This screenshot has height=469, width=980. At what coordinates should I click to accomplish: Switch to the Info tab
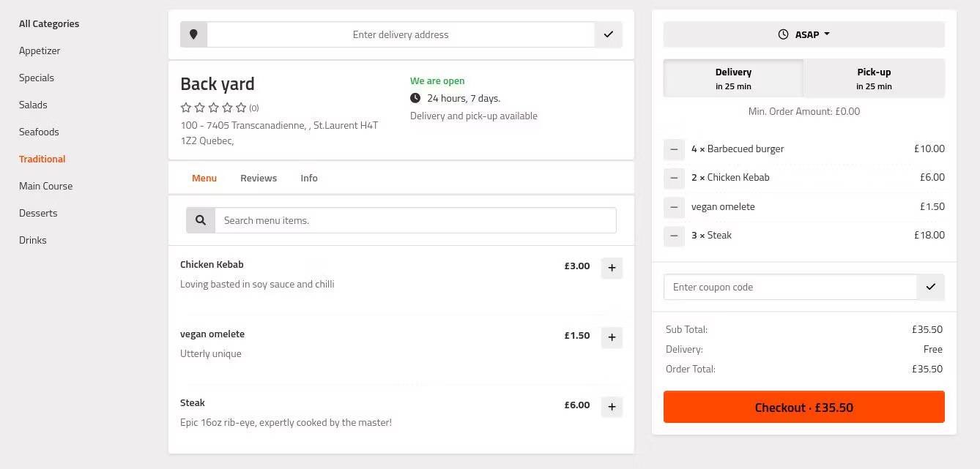click(x=309, y=178)
